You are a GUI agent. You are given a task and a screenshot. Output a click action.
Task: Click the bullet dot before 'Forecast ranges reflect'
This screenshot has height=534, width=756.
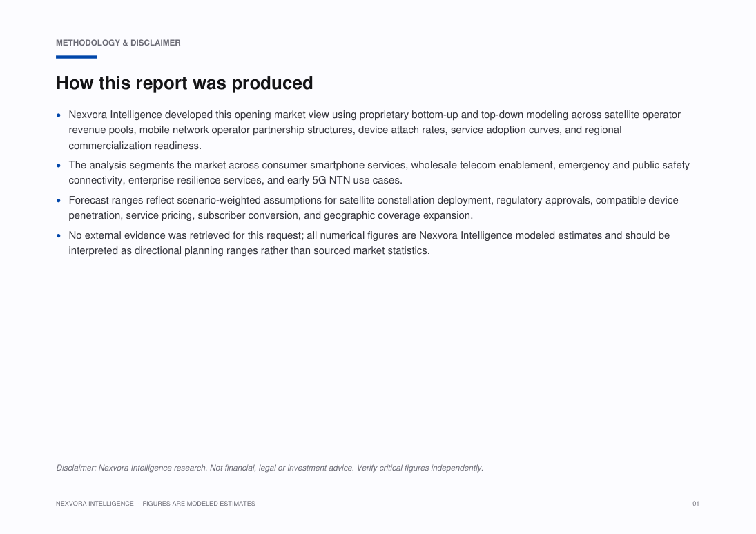coord(59,201)
